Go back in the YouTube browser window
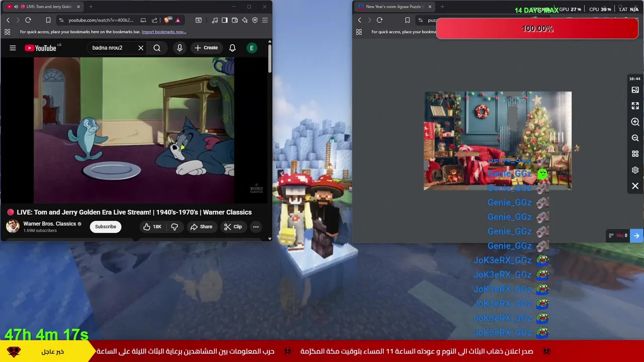 coord(8,20)
